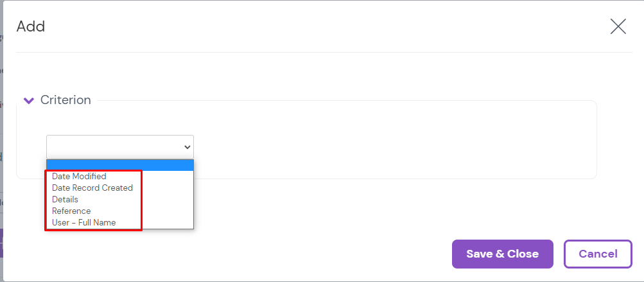Close the Add dialog with the X icon
The height and width of the screenshot is (282, 644).
pyautogui.click(x=618, y=26)
